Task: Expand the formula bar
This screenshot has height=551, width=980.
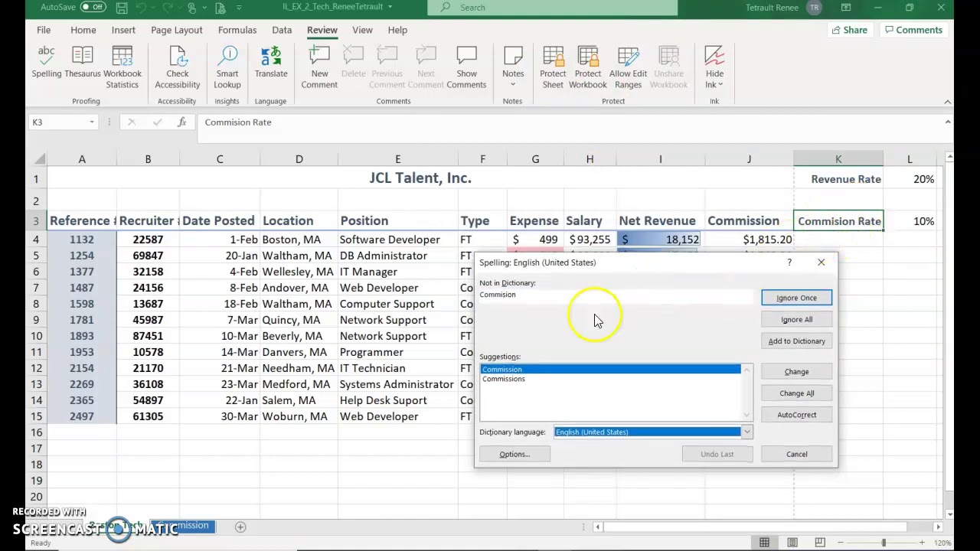Action: pos(948,122)
